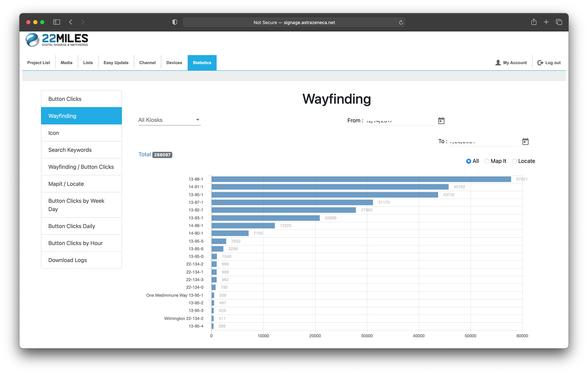Click the browser reload page icon

(x=401, y=22)
